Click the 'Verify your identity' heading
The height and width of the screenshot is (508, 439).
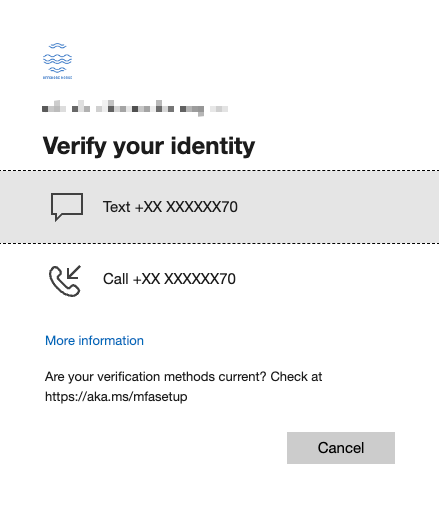[149, 146]
